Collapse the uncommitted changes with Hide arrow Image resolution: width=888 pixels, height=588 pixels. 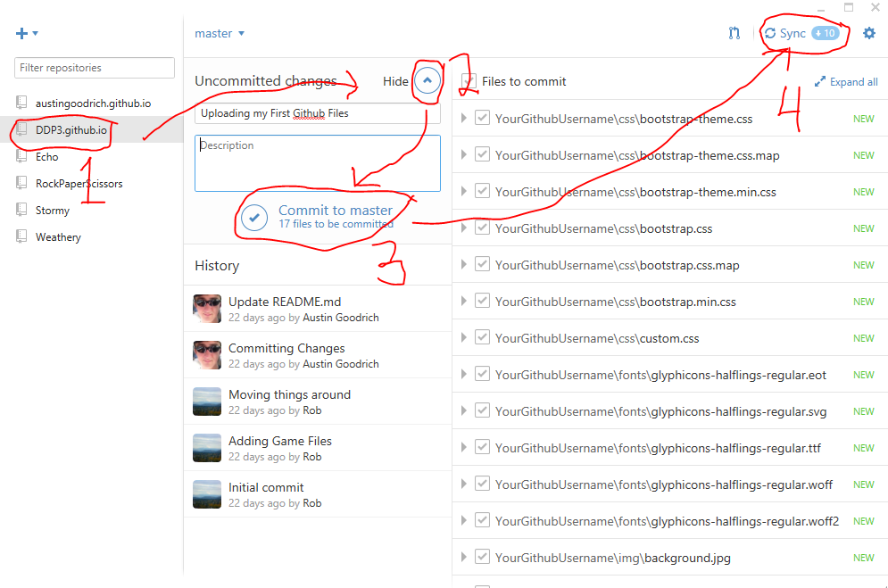(427, 81)
